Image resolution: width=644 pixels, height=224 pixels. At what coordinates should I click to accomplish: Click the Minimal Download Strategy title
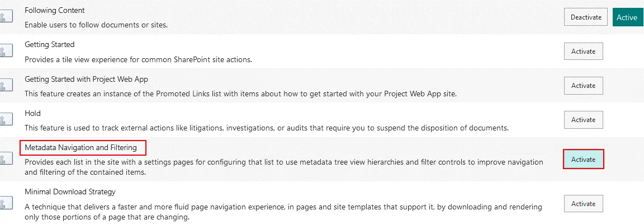coord(70,192)
